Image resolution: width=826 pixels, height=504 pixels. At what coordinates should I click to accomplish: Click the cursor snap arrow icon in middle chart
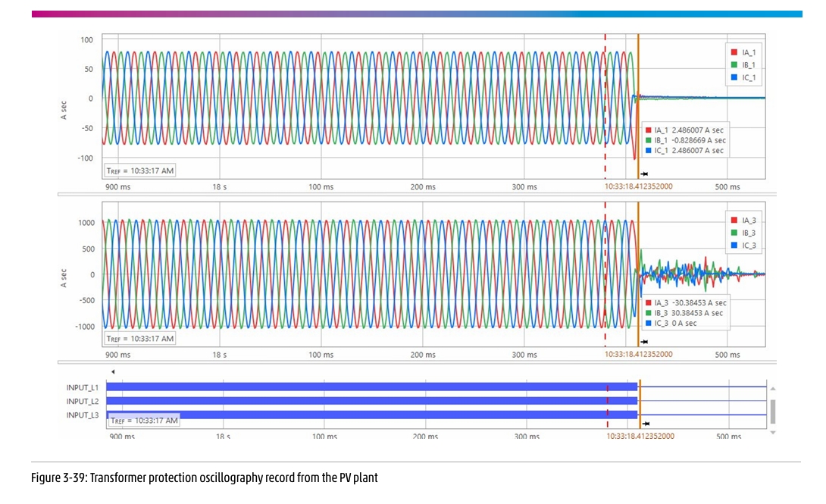tap(645, 343)
